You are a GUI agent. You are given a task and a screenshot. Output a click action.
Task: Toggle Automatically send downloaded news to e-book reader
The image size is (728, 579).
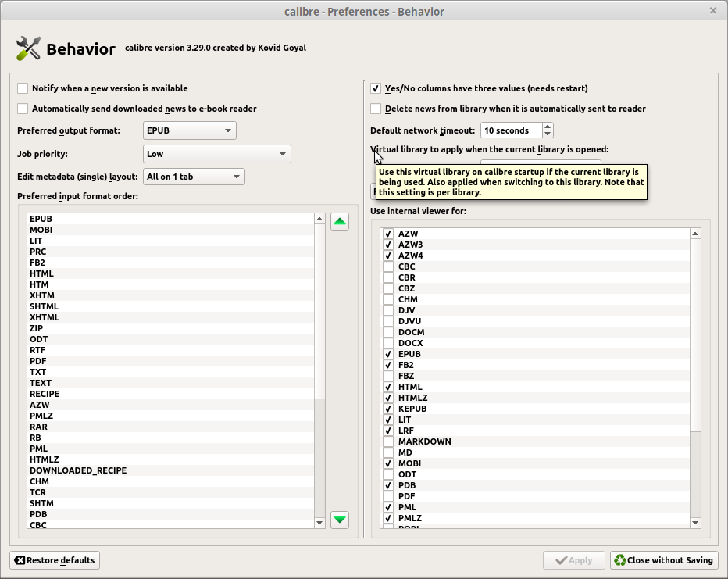point(23,109)
